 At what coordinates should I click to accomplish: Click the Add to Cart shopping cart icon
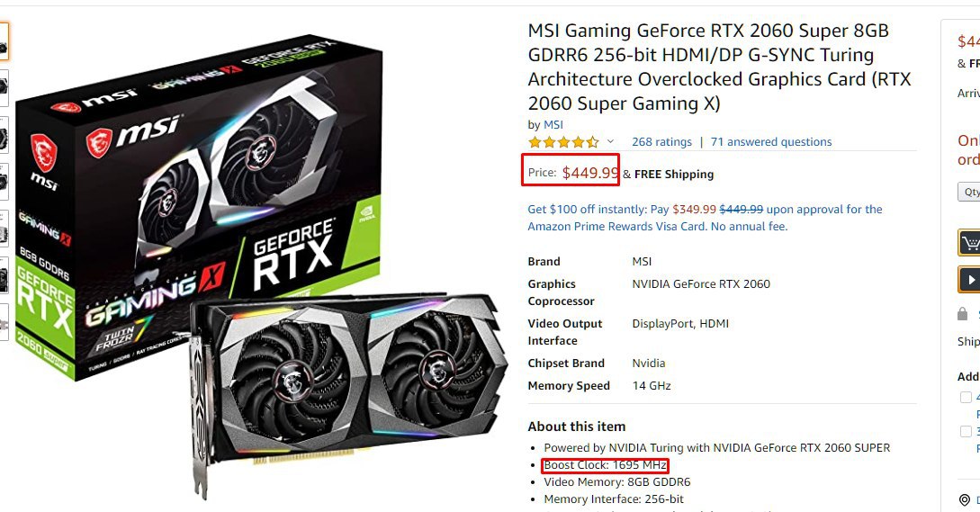coord(970,243)
